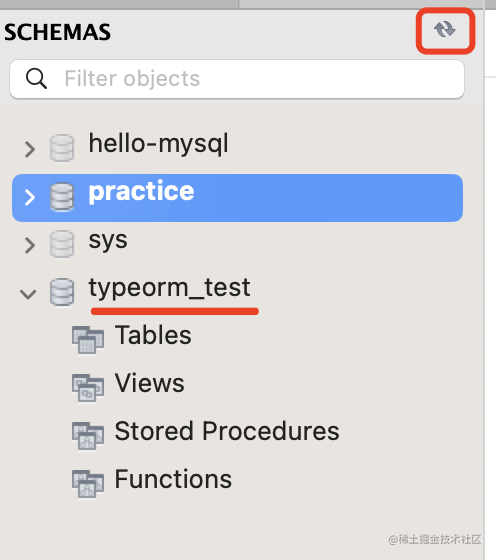The width and height of the screenshot is (496, 560).
Task: Click the sys database icon
Action: tap(62, 244)
